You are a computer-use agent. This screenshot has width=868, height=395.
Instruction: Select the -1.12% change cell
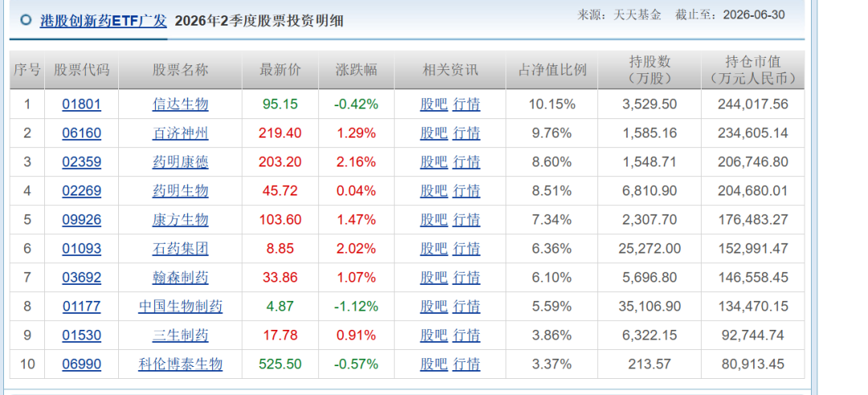(x=357, y=307)
